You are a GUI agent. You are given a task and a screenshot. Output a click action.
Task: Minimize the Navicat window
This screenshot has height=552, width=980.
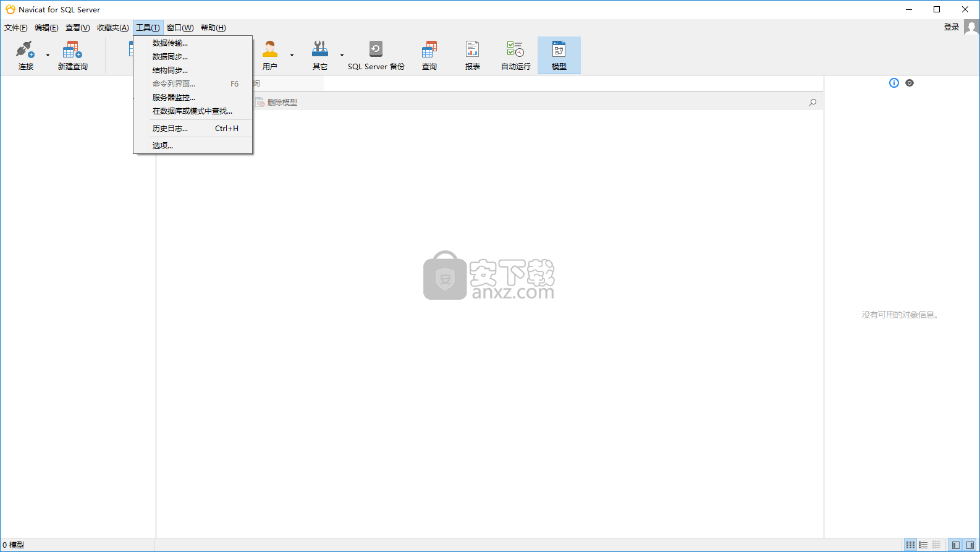click(x=909, y=9)
